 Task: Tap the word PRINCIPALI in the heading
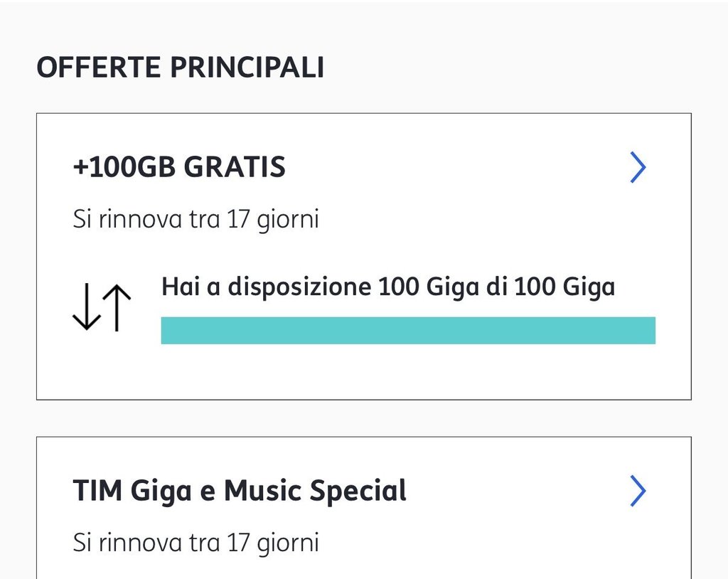coord(246,68)
